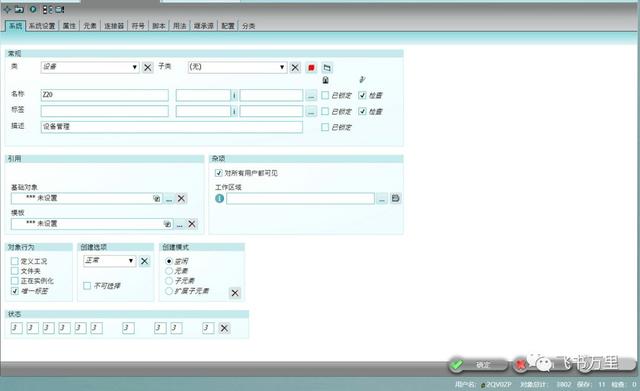Click the empty 标签 input field

pyautogui.click(x=104, y=111)
